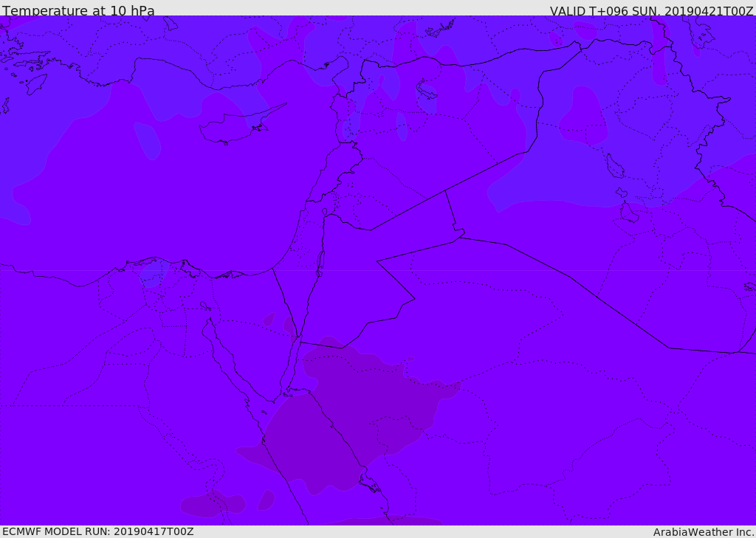Click the dark purple blob near the bottom-left
Screen dimensions: 756x538
[213, 504]
